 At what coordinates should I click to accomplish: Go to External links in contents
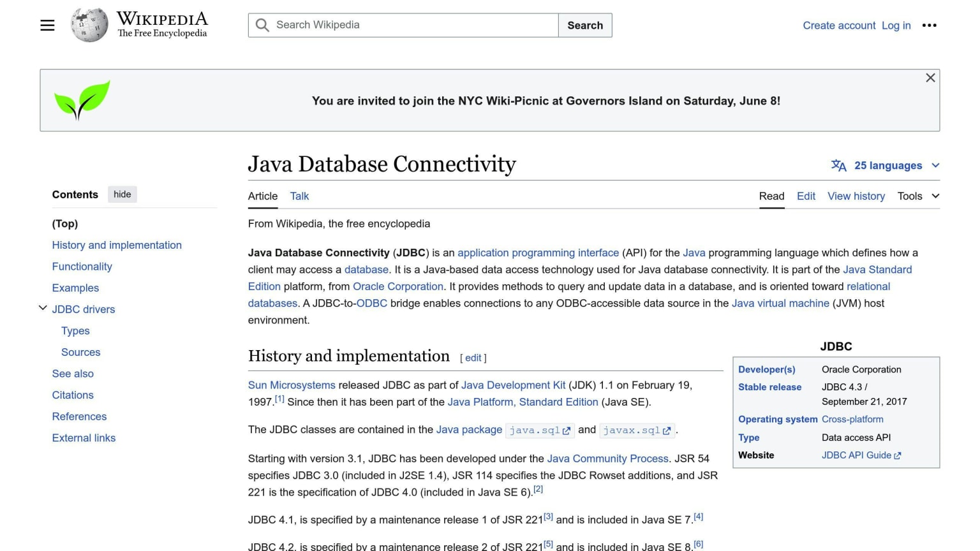[84, 438]
